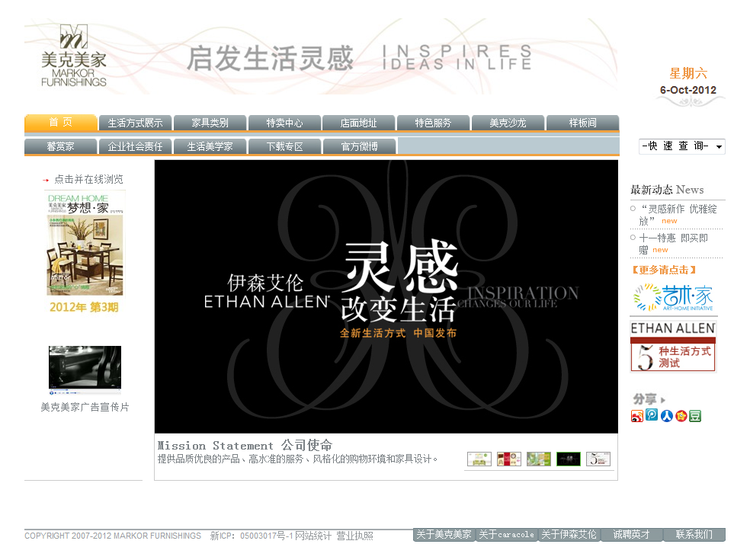Share via the Tencent Weibo icon

click(x=652, y=414)
